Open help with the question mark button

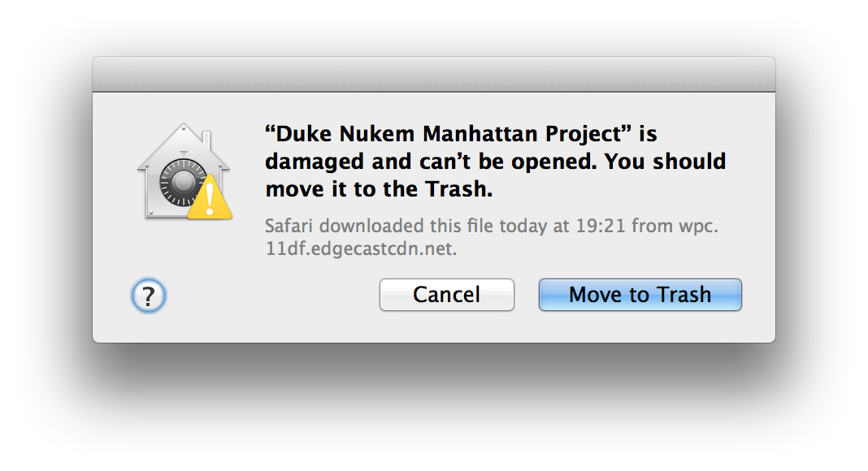coord(149,296)
